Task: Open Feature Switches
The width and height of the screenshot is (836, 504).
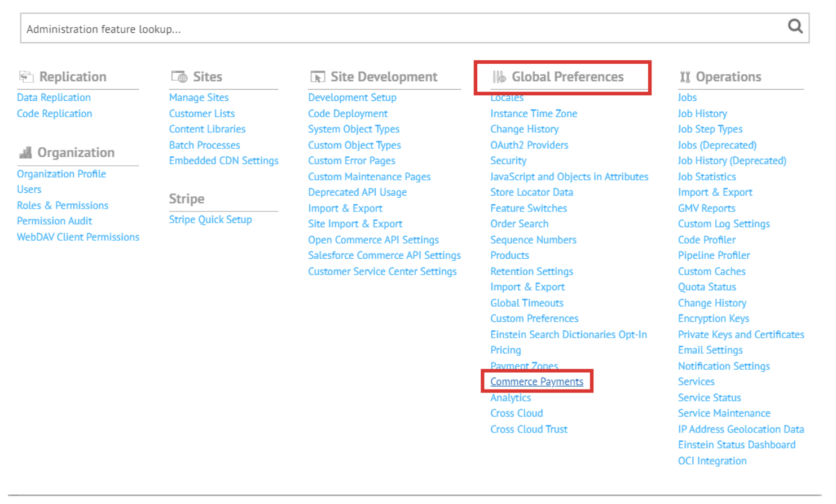Action: (x=529, y=208)
